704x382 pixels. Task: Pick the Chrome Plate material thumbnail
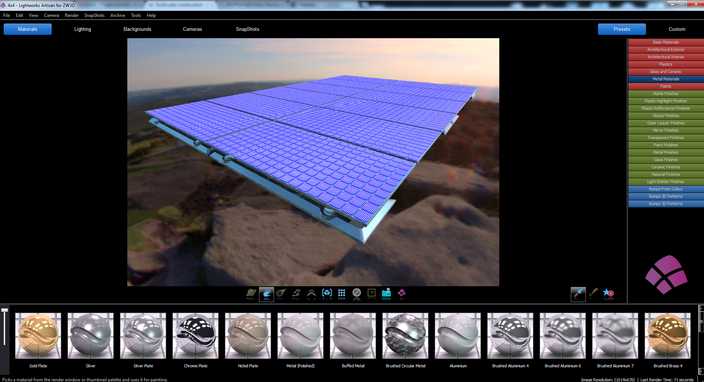click(195, 336)
